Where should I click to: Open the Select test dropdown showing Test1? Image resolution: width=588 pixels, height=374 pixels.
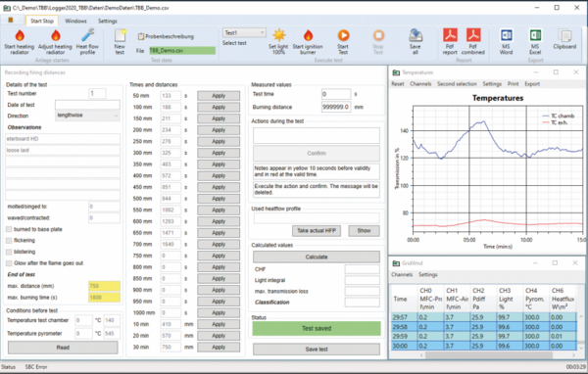pyautogui.click(x=244, y=33)
